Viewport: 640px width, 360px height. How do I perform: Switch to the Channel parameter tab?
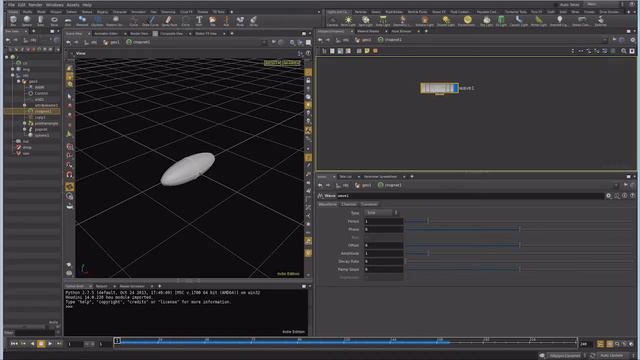pyautogui.click(x=349, y=204)
